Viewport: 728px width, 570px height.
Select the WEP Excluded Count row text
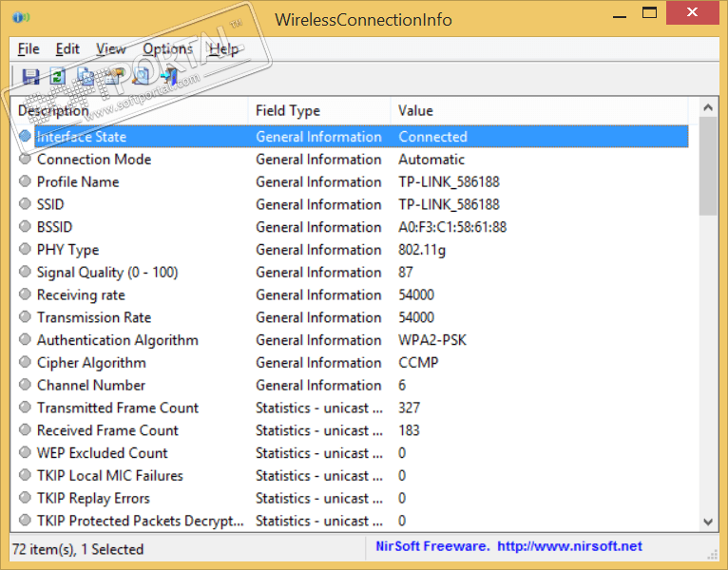[102, 453]
